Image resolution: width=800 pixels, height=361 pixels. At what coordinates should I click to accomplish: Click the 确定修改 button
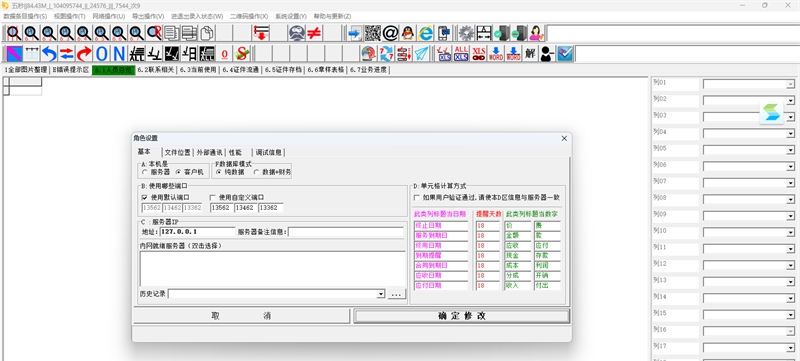(x=462, y=316)
